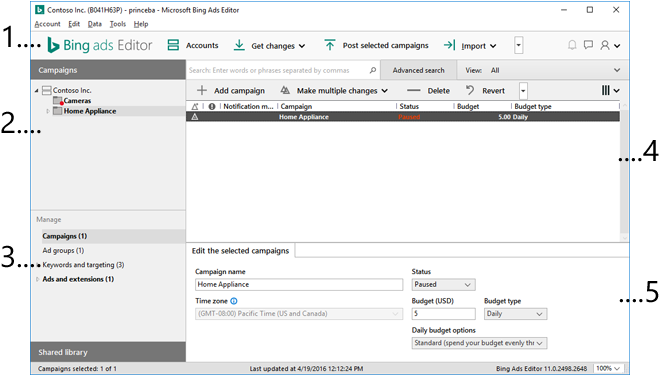
Task: Open the 100% zoom dropdown
Action: click(608, 368)
